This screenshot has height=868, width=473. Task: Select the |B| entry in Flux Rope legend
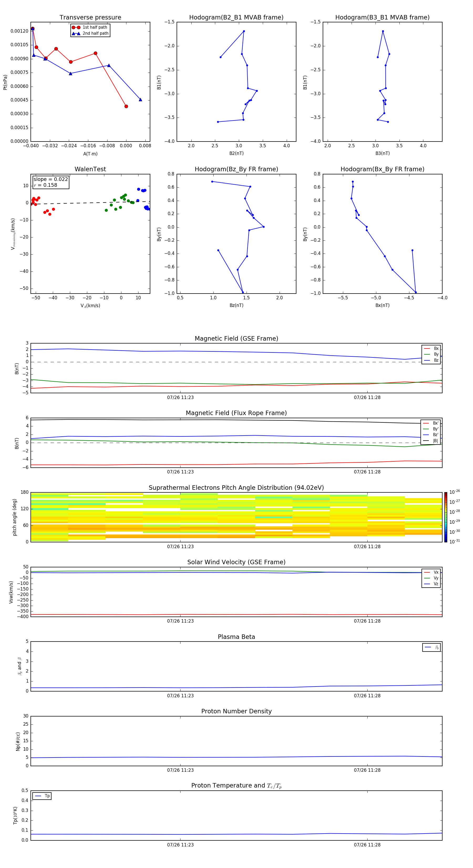[431, 441]
